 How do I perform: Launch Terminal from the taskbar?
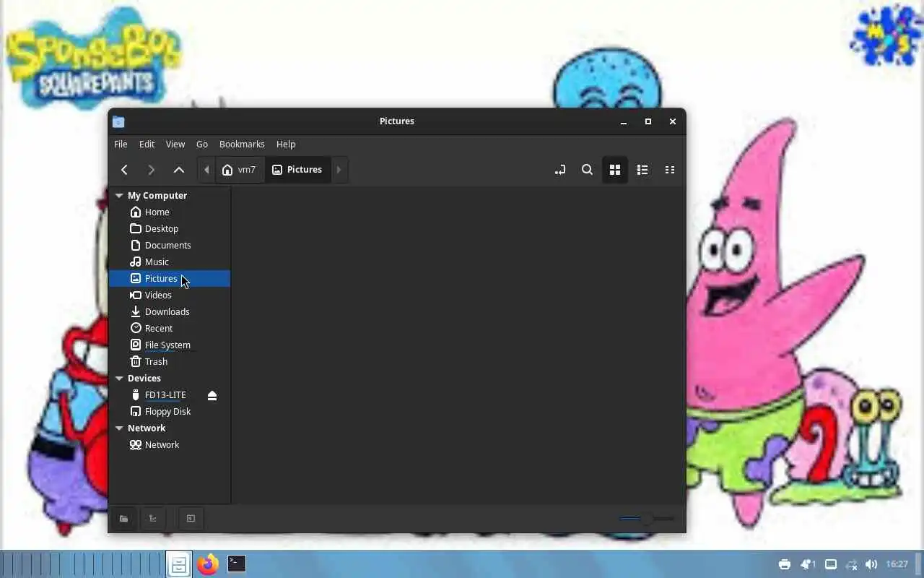(x=237, y=564)
